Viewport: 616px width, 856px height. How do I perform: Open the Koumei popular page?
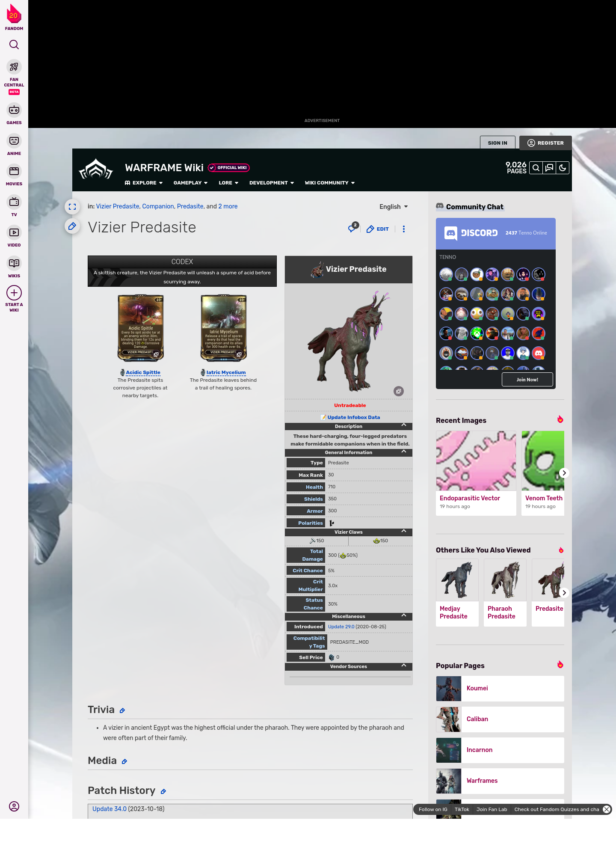[x=500, y=688]
